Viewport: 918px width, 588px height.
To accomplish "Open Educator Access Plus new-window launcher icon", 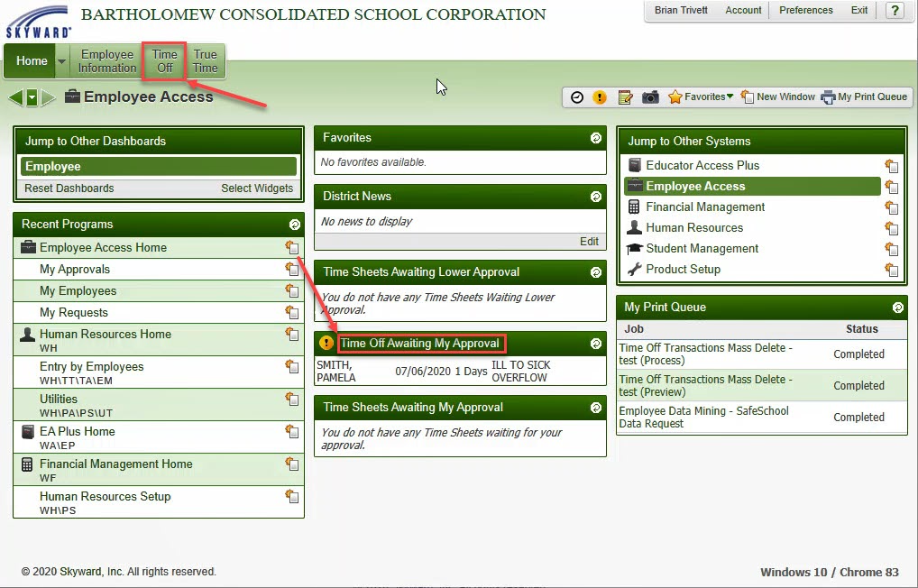I will point(892,165).
